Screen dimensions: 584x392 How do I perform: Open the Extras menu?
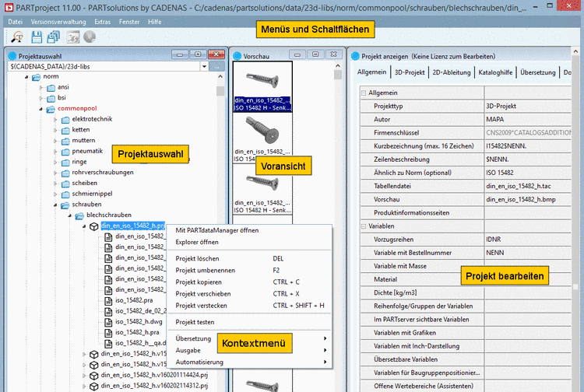[x=103, y=22]
